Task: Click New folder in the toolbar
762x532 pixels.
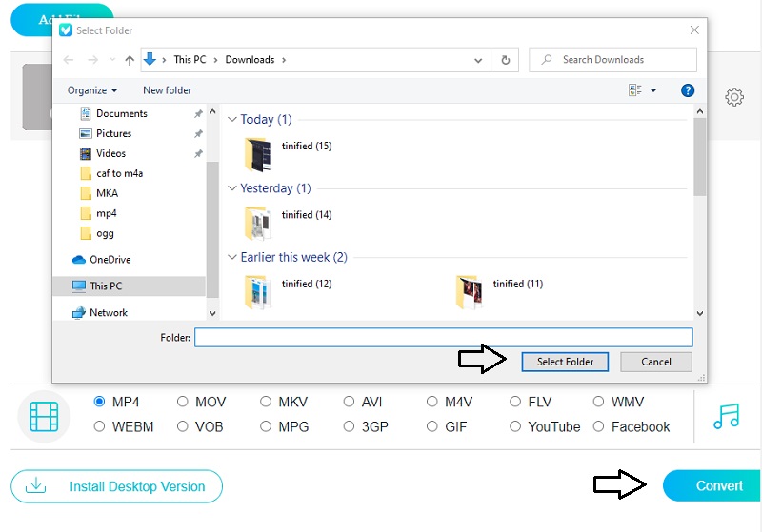Action: [x=167, y=90]
